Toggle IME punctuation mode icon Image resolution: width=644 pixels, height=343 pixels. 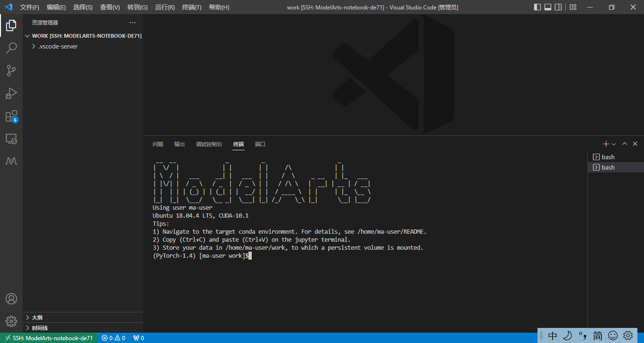pos(583,335)
